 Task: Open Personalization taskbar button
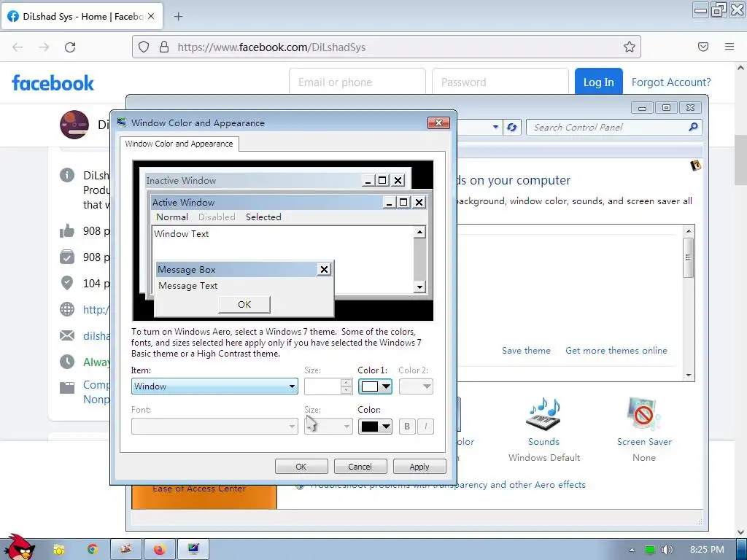tap(193, 550)
